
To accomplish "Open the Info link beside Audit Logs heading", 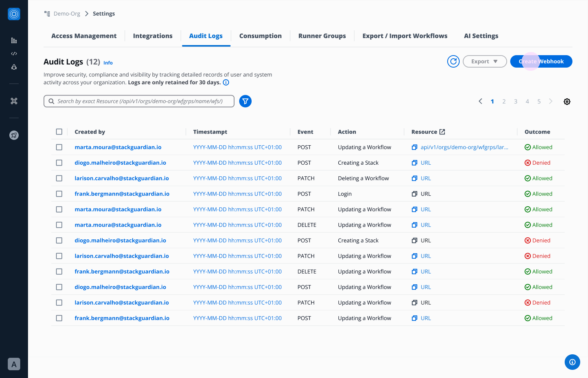I will [108, 63].
